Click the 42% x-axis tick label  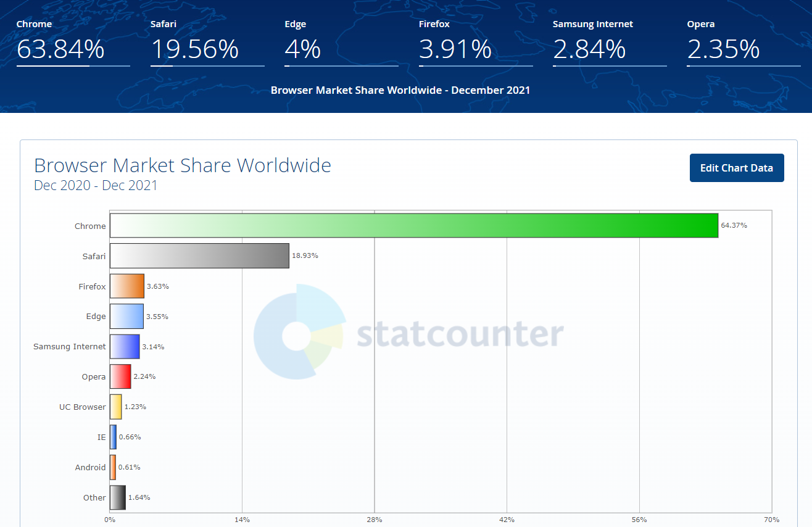(x=507, y=520)
